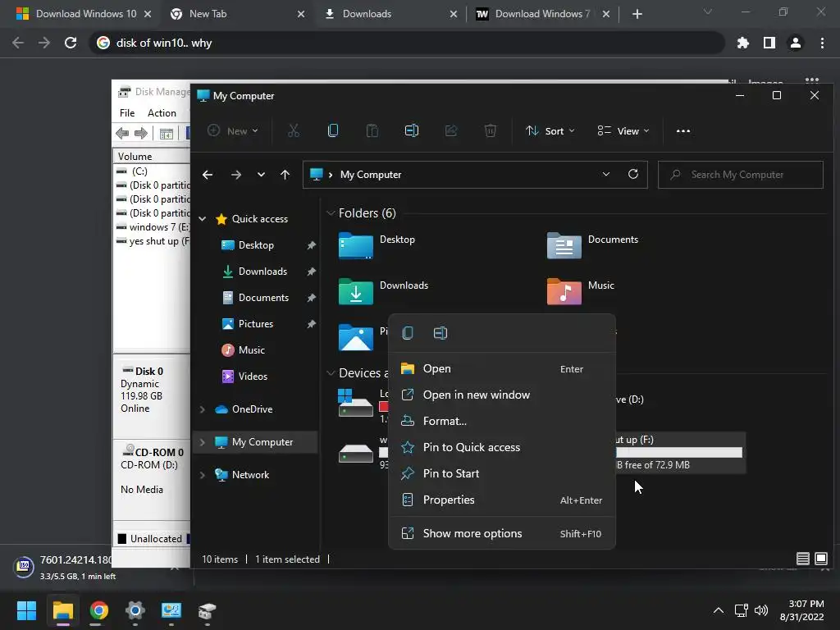Click the Delete trash icon in Explorer toolbar
The height and width of the screenshot is (630, 840).
[x=491, y=130]
